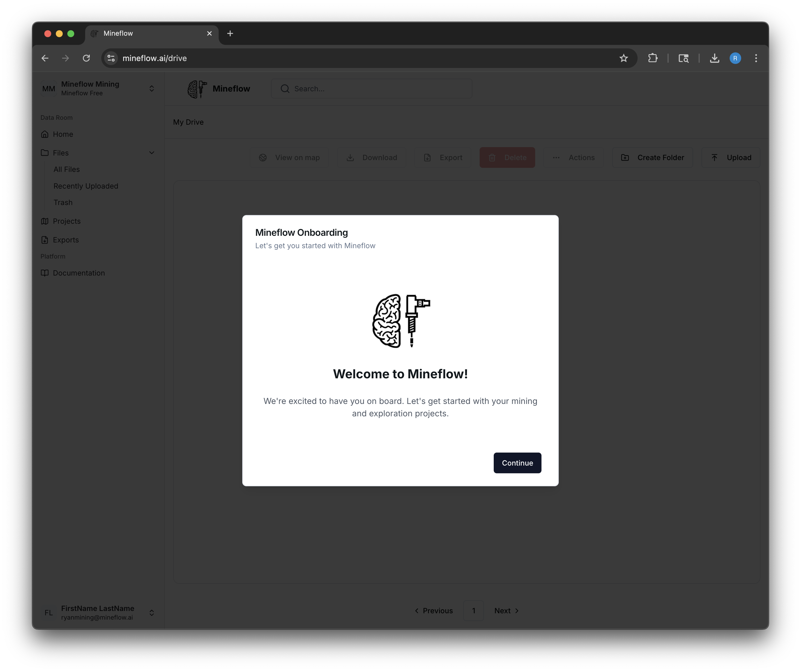Click the Create Folder icon
Screen dimensions: 801x672
[x=625, y=157]
